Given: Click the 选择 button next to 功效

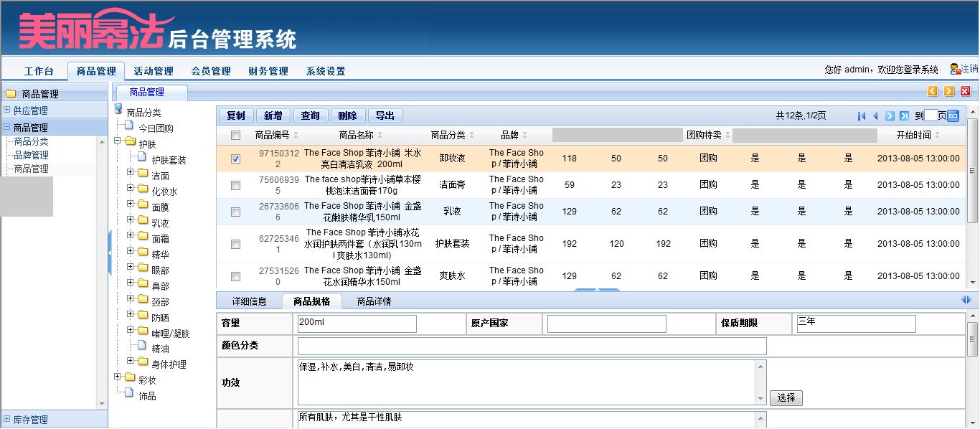Looking at the screenshot, I should 786,397.
